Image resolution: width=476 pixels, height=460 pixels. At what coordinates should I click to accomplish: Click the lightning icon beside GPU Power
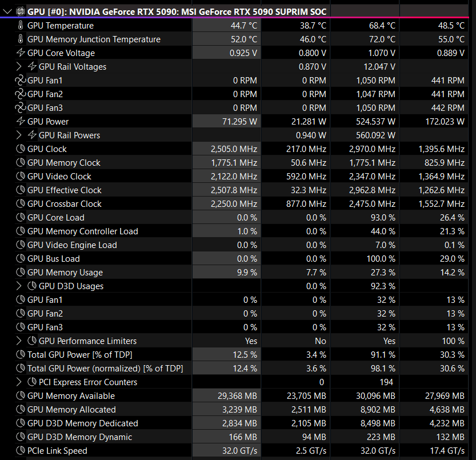(21, 121)
